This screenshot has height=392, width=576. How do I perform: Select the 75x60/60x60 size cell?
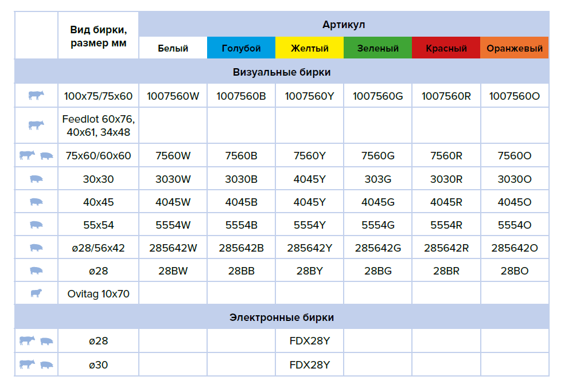pyautogui.click(x=98, y=156)
